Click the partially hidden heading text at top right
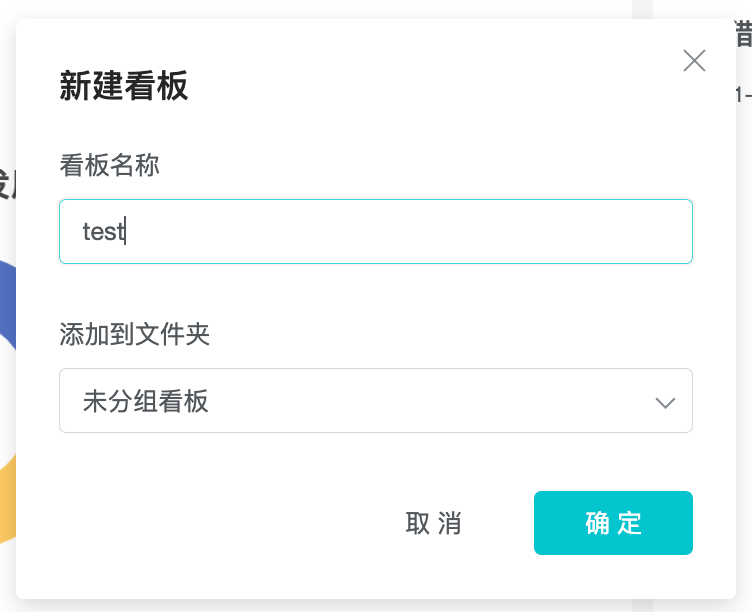This screenshot has width=752, height=612. coord(744,36)
